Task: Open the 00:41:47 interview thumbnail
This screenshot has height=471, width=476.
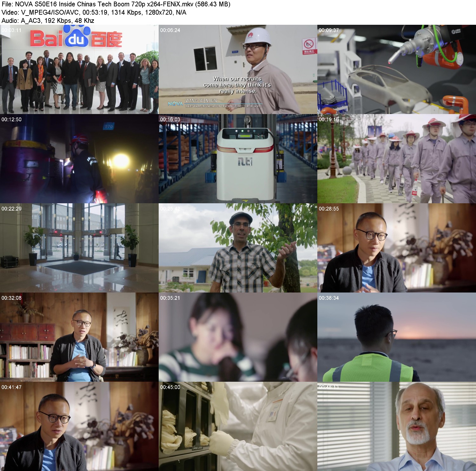Action: [79, 427]
